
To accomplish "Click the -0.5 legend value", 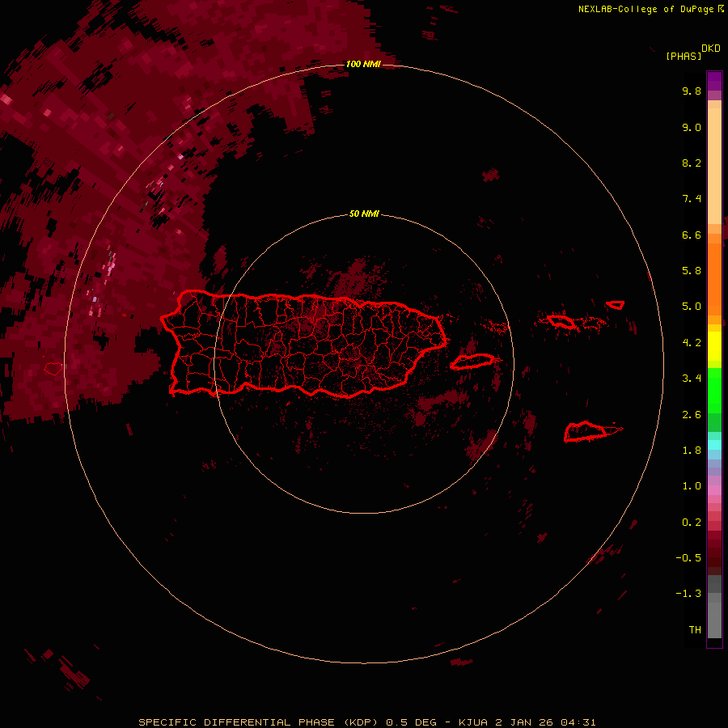I will (x=688, y=558).
